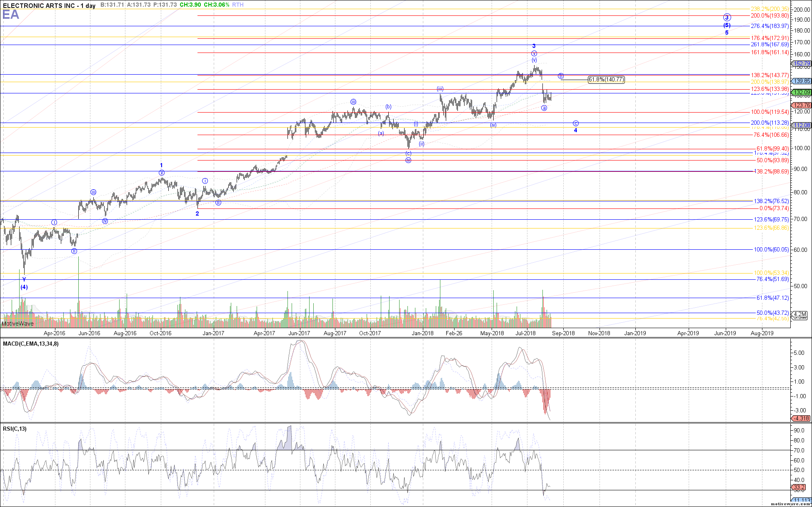
Task: Click the 100.0%(60.05) level label
Action: coord(772,250)
